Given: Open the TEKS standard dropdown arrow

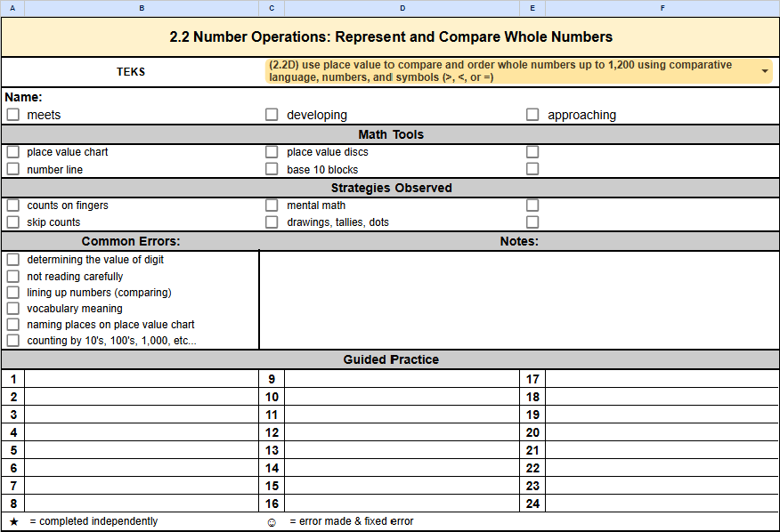Looking at the screenshot, I should coord(765,71).
